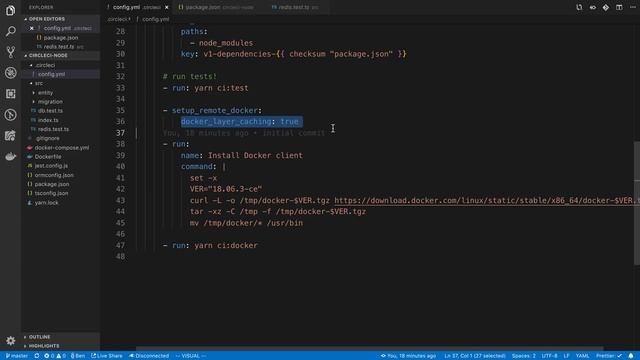Click the horizontal editor scrollbar
This screenshot has height=360, width=640.
coord(369,349)
